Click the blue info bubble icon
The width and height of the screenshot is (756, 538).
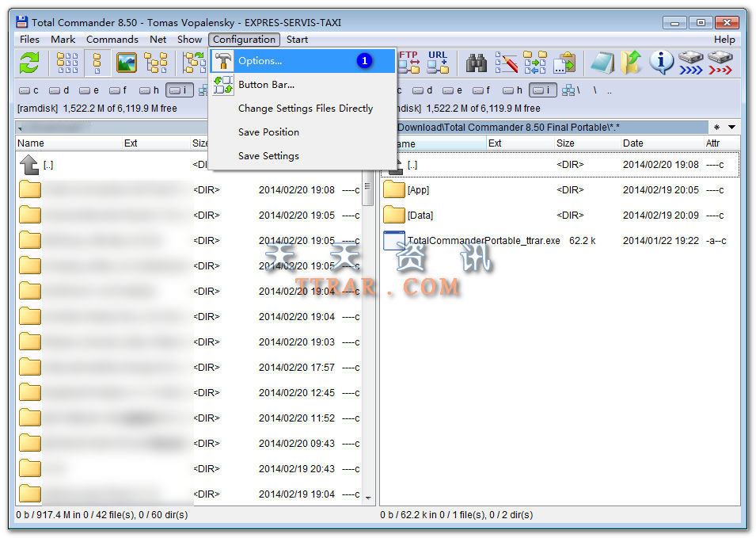(x=661, y=63)
